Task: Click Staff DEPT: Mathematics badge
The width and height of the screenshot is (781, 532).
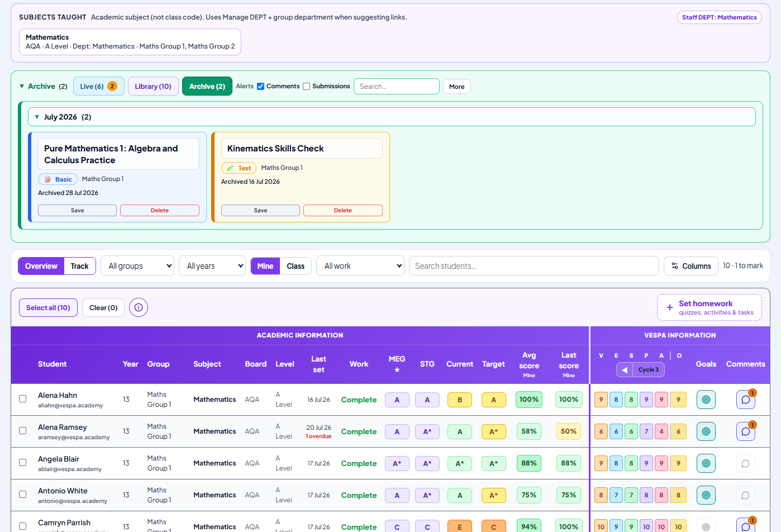Action: [720, 17]
